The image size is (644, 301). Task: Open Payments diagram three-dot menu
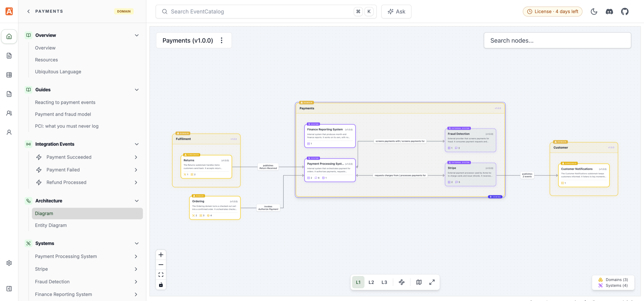pos(222,41)
